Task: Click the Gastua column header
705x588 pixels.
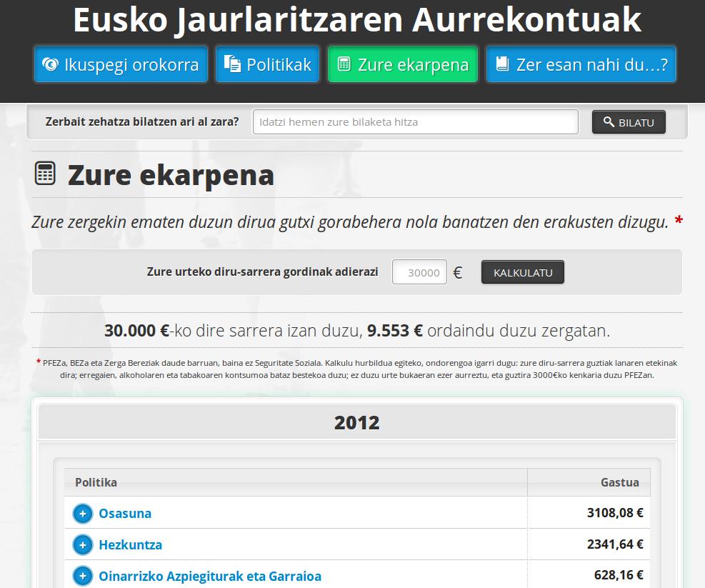Action: click(x=619, y=482)
